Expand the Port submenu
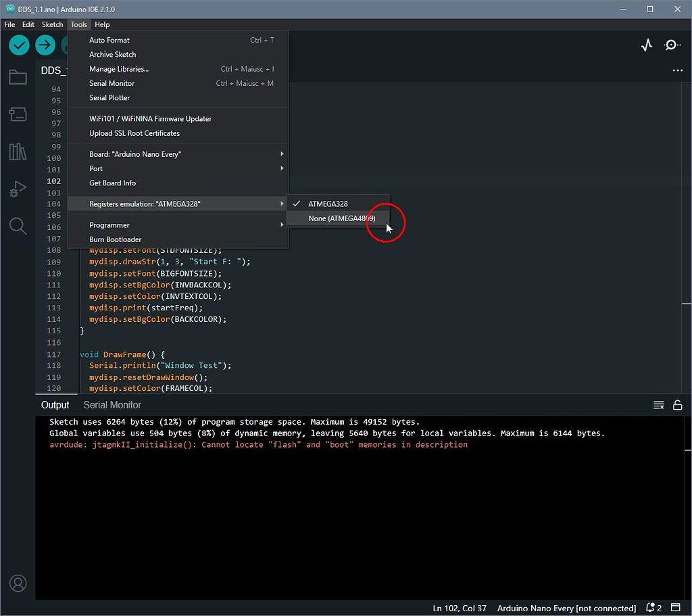This screenshot has height=616, width=692. pos(96,168)
